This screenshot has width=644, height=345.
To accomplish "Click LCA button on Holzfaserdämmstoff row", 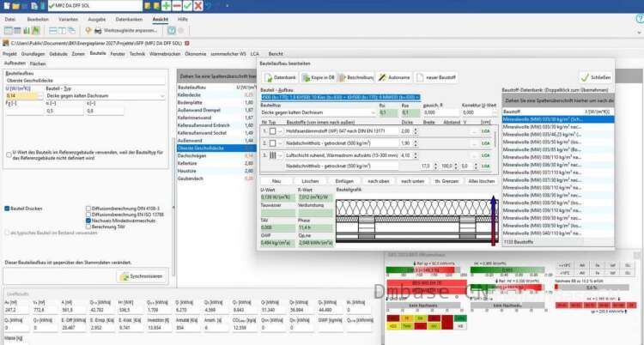I will [x=486, y=131].
